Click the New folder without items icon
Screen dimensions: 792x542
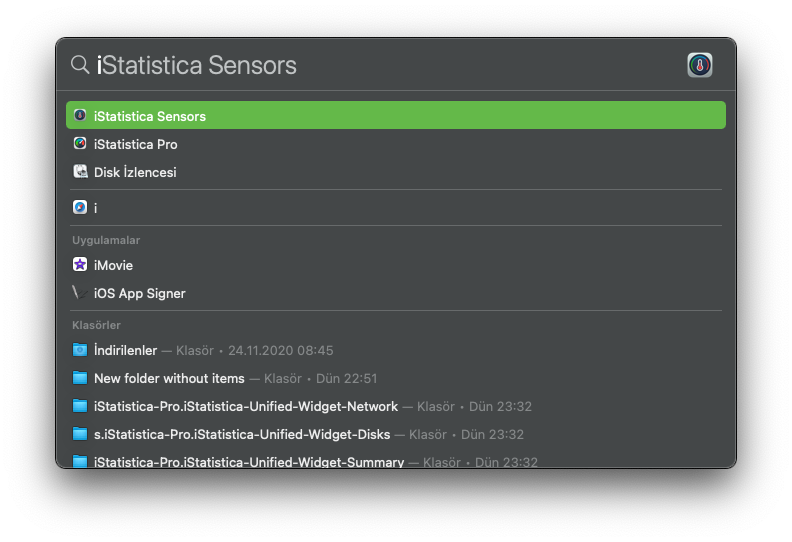[80, 378]
